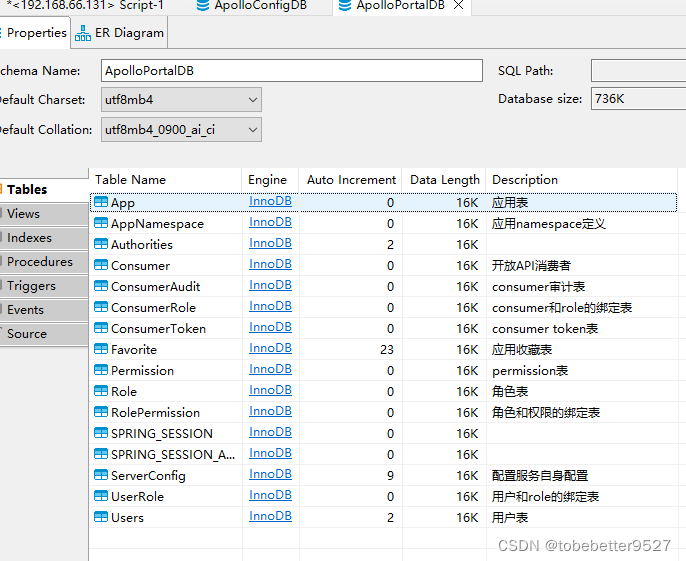Select the Authorities table name
The height and width of the screenshot is (561, 686).
pos(142,245)
